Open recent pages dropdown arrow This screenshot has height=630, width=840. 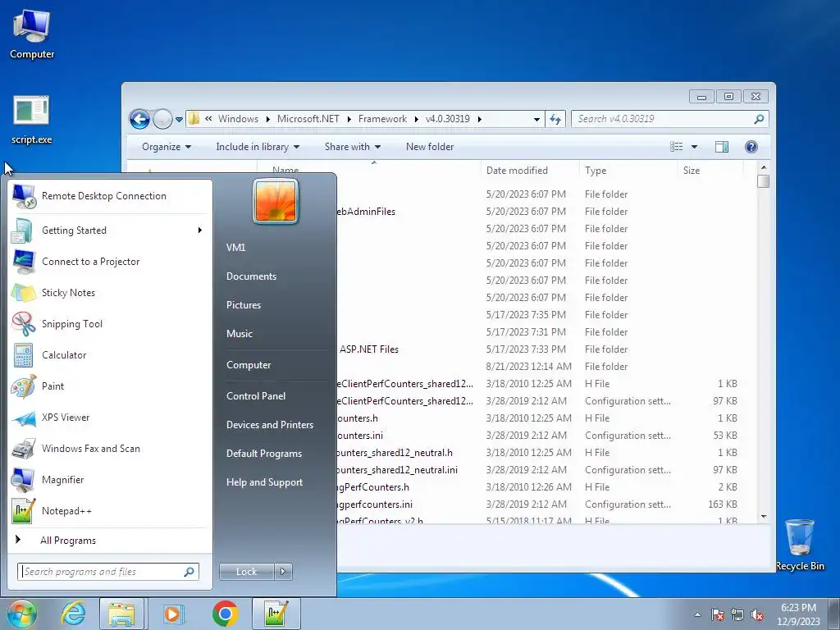179,120
